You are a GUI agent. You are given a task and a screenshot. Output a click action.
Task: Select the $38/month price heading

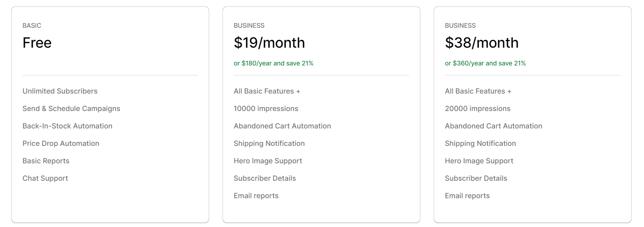pyautogui.click(x=482, y=43)
